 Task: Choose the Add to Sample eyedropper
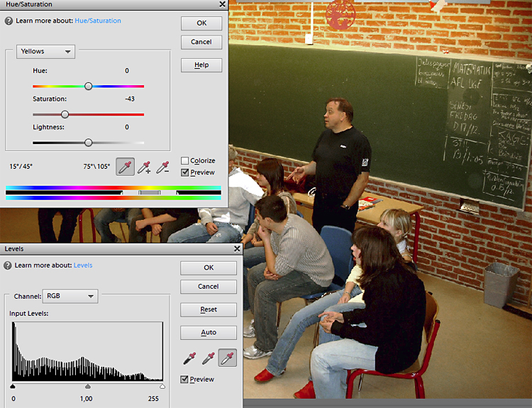click(144, 167)
